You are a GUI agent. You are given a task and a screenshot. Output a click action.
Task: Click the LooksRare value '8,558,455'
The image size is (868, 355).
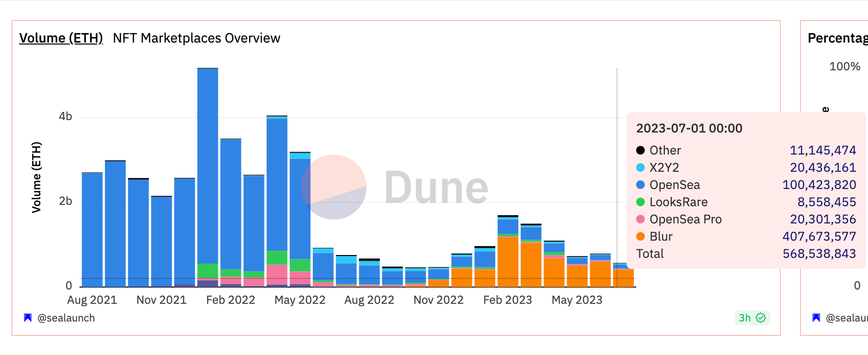click(826, 202)
